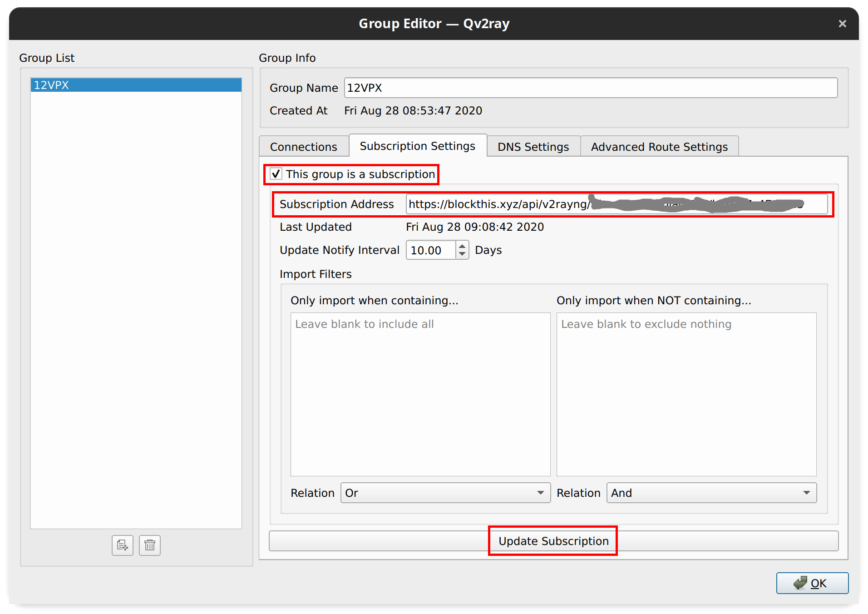Decrease the Update Notify Interval value
This screenshot has width=868, height=614.
(x=462, y=254)
